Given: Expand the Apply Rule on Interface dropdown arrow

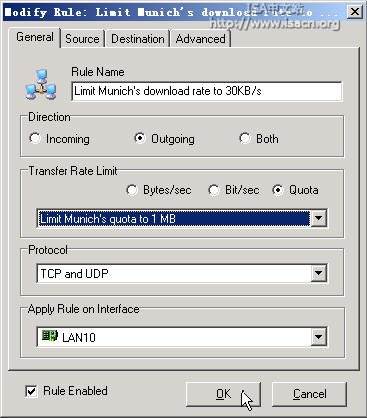Looking at the screenshot, I should point(318,337).
